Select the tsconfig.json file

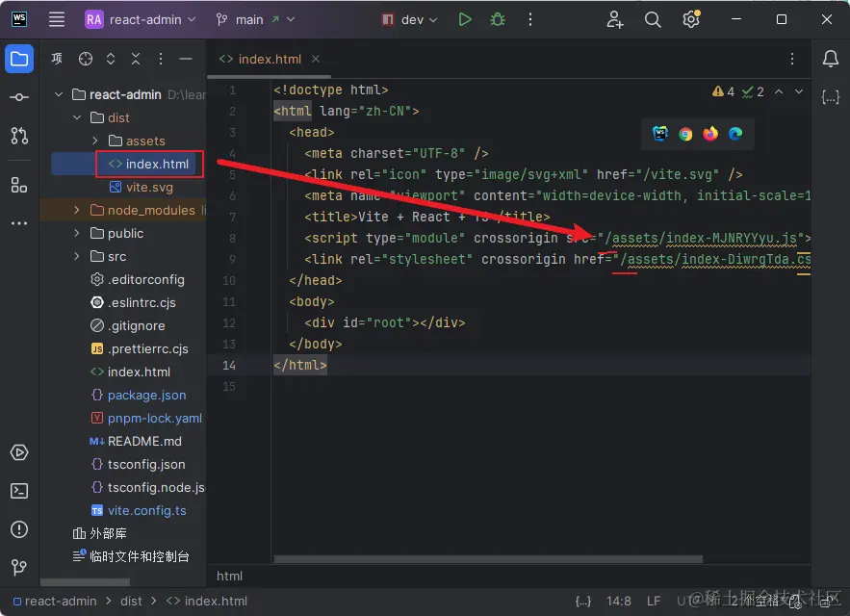[x=138, y=464]
